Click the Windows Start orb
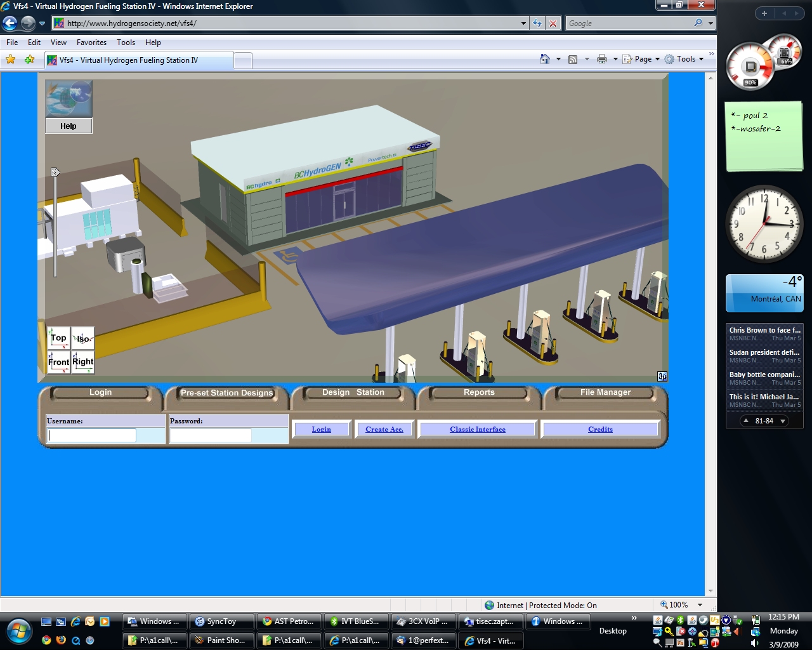This screenshot has height=650, width=812. [19, 631]
